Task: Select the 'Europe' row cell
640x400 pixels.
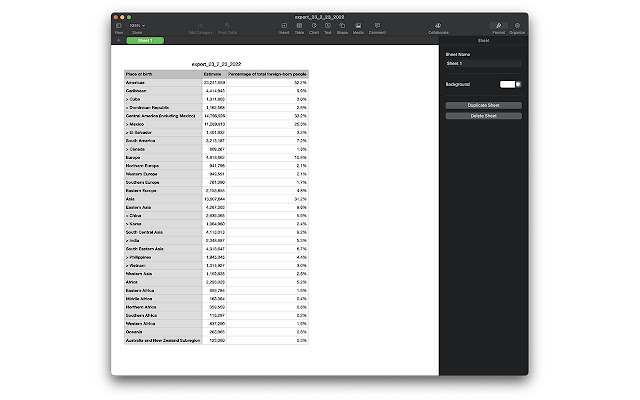Action: coord(163,157)
